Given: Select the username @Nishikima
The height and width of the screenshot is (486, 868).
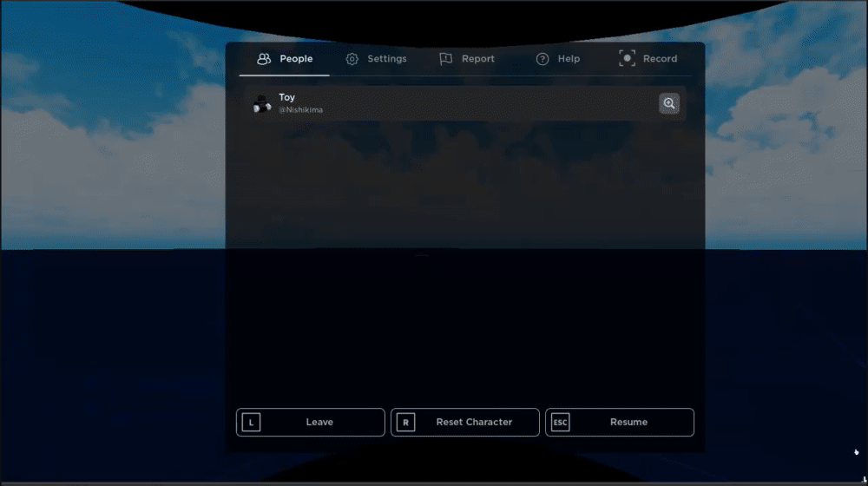Looking at the screenshot, I should pos(300,109).
